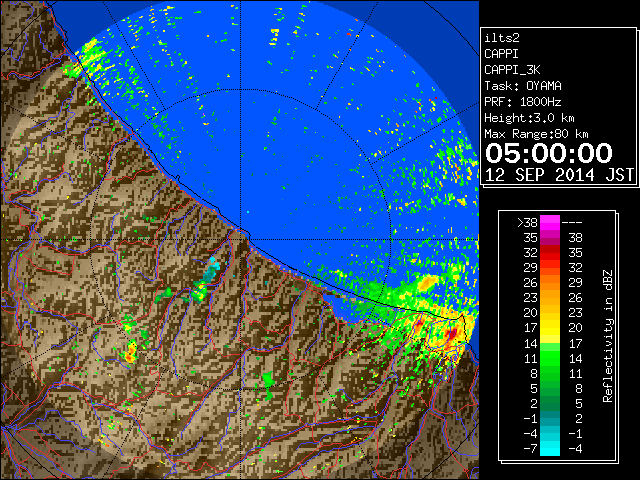
Task: Select the 'CAPPI_3K' product text
Action: coord(512,70)
